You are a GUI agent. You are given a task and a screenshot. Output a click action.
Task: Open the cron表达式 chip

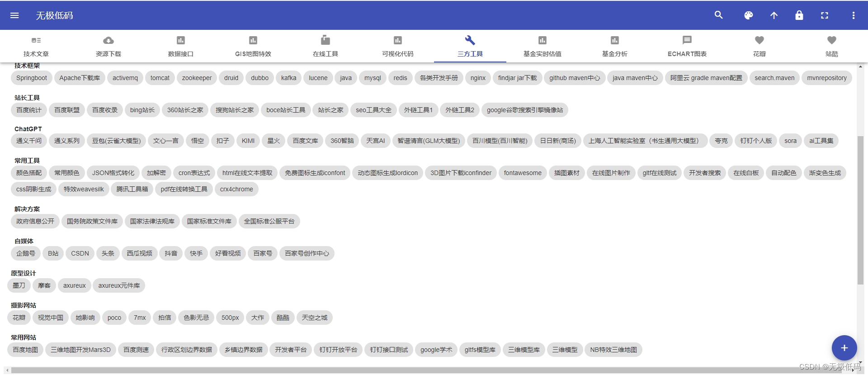click(x=194, y=173)
